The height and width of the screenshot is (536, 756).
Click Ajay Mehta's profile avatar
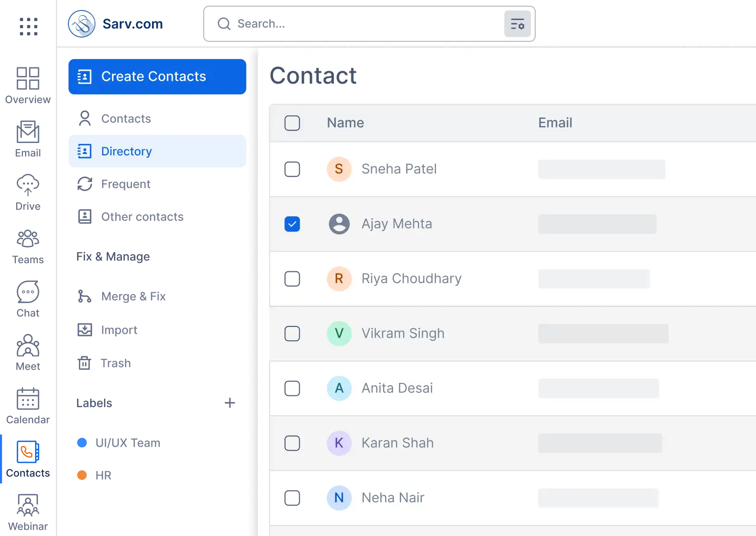[339, 224]
